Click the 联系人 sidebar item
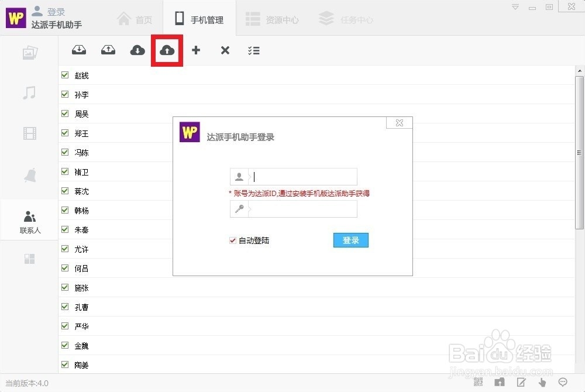The width and height of the screenshot is (585, 392). (x=29, y=221)
